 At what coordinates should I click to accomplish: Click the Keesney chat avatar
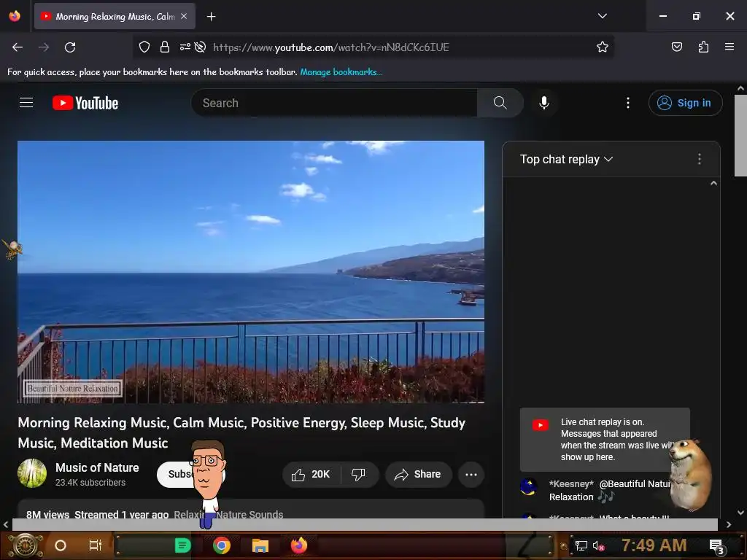(x=529, y=487)
